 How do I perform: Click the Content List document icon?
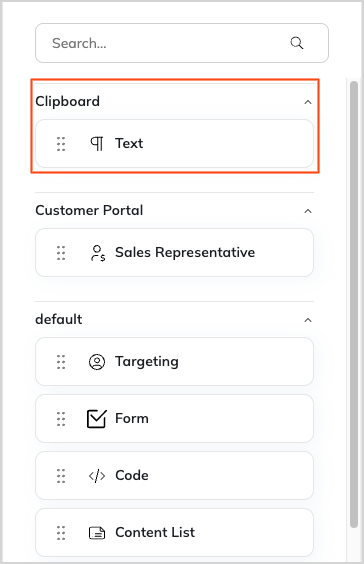coord(97,533)
